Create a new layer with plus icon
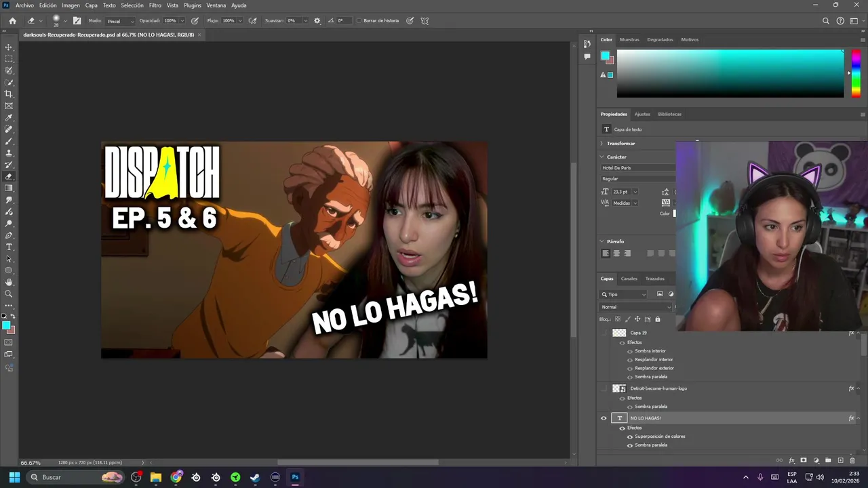 (840, 460)
